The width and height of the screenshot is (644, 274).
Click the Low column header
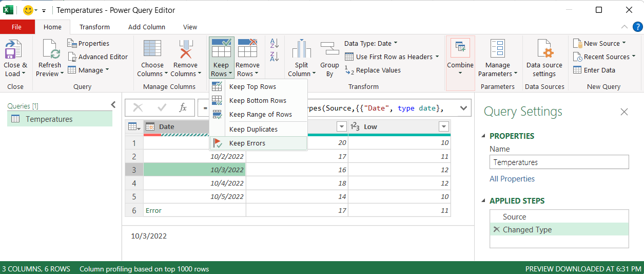[399, 126]
